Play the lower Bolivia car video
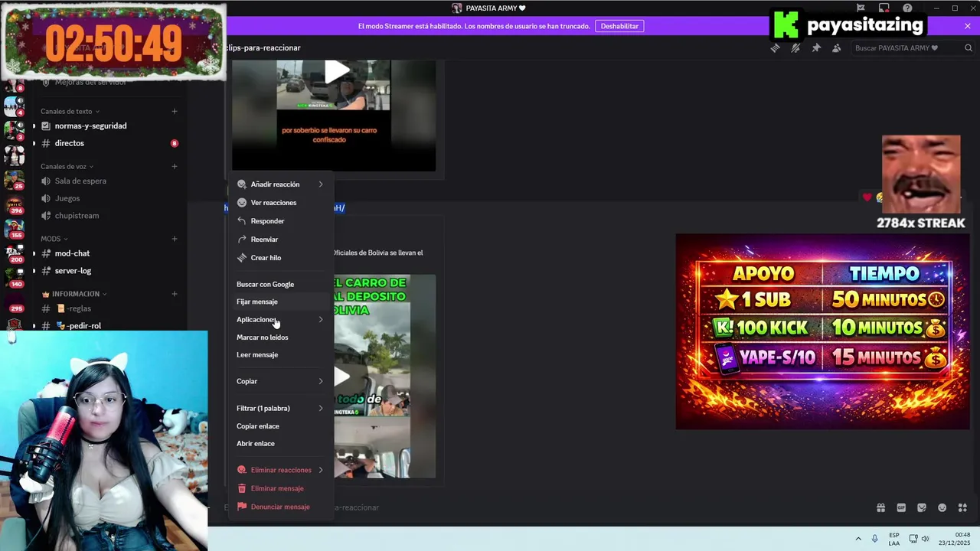This screenshot has height=551, width=980. [x=341, y=376]
